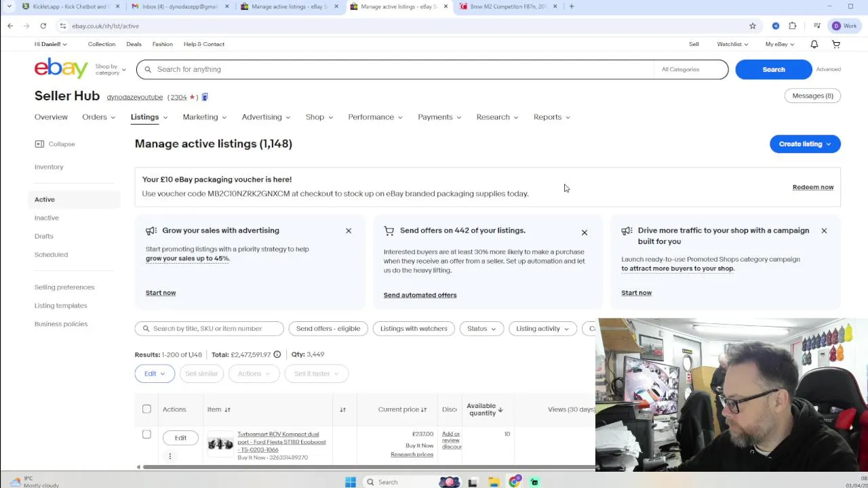868x488 pixels.
Task: Click the weather widget on taskbar
Action: pos(33,482)
